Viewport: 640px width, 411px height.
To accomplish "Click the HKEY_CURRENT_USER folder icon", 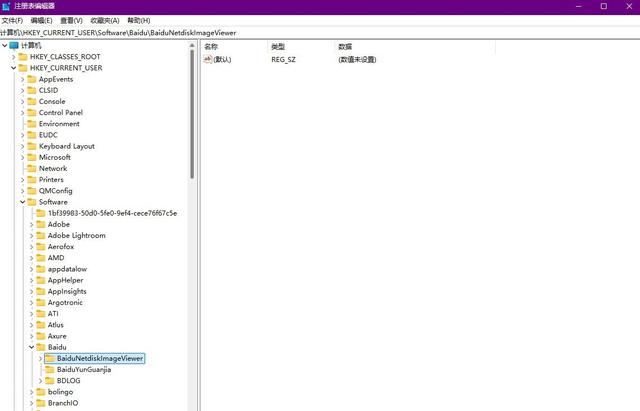I will click(23, 68).
